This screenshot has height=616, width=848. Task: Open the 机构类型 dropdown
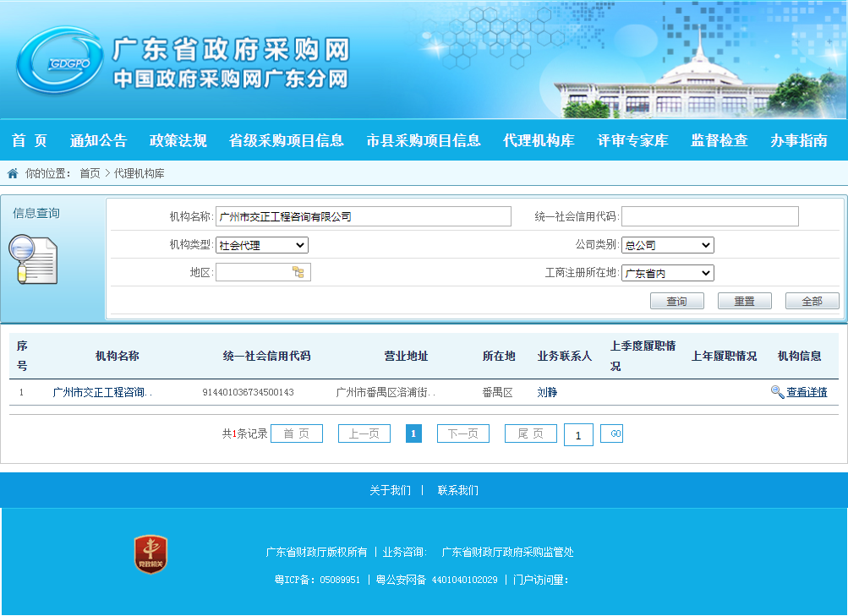tap(262, 245)
